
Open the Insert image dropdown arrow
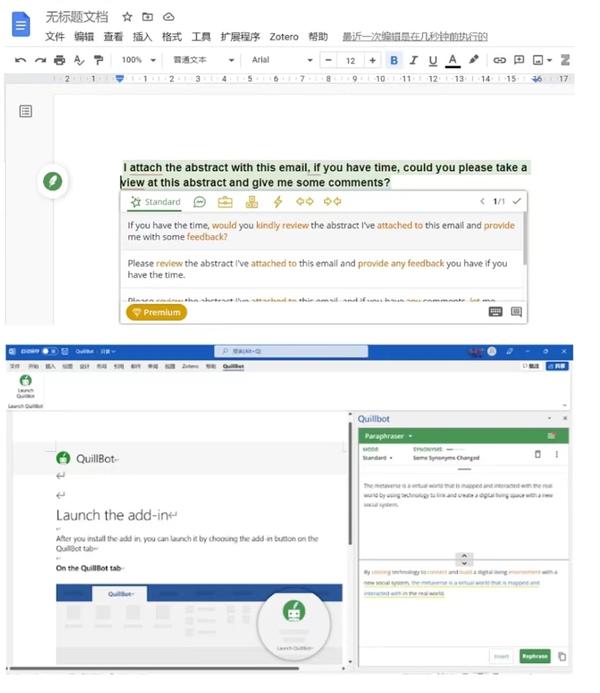click(549, 60)
